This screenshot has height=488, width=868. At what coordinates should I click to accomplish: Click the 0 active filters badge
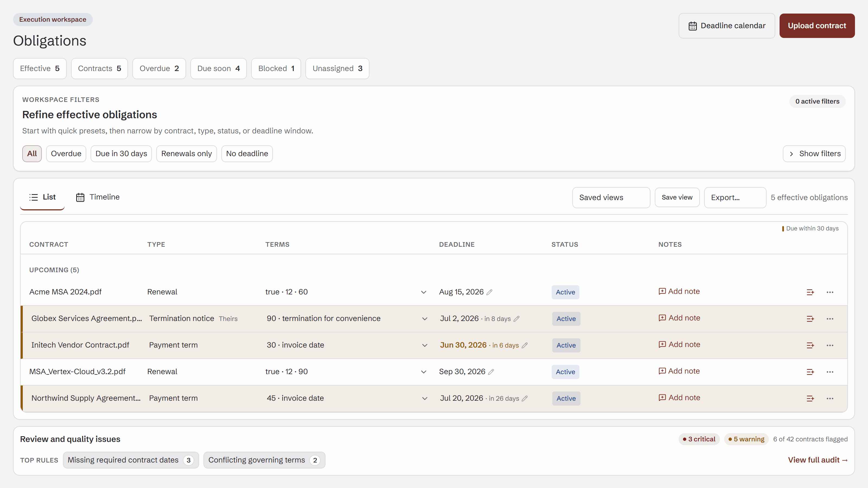click(818, 101)
